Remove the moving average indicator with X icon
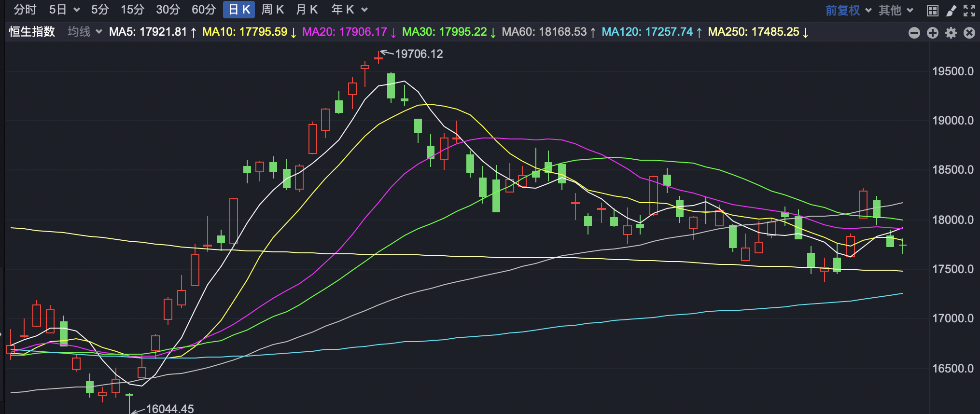This screenshot has width=980, height=414. point(969,33)
